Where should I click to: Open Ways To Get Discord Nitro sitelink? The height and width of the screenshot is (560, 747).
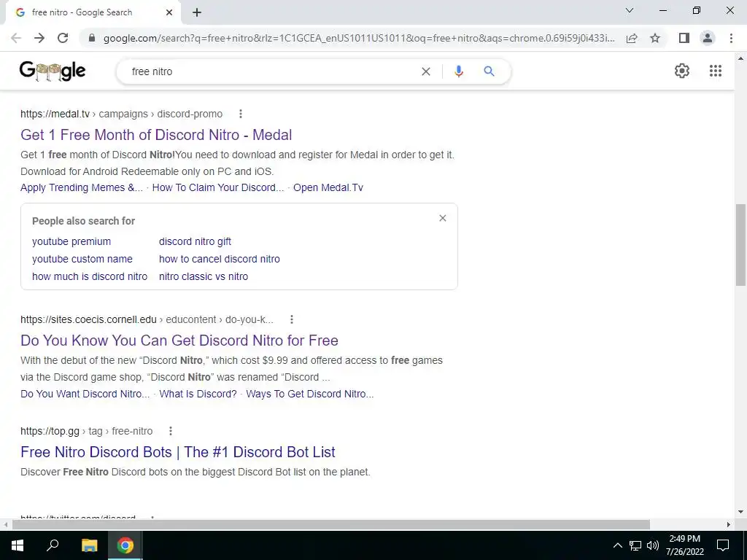point(309,394)
